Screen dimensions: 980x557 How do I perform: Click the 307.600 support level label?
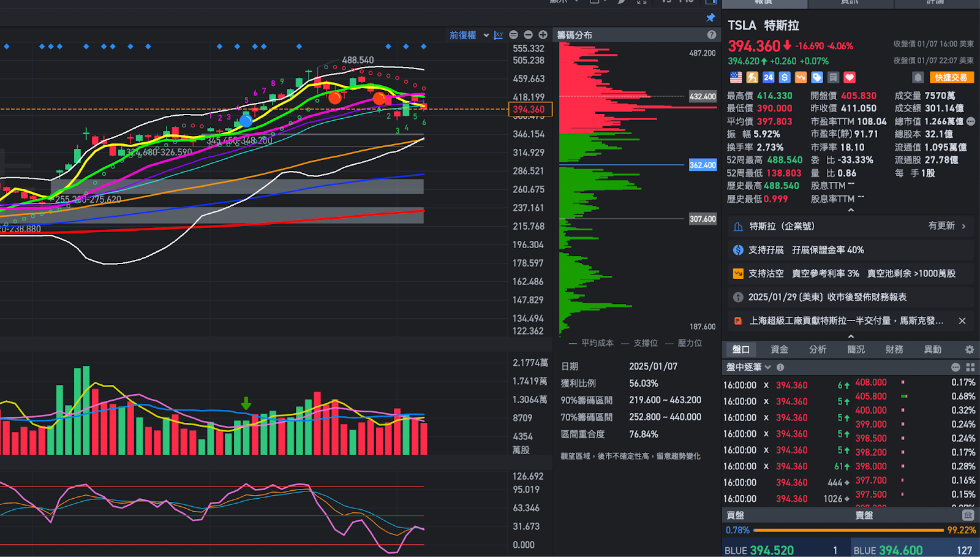pyautogui.click(x=703, y=219)
